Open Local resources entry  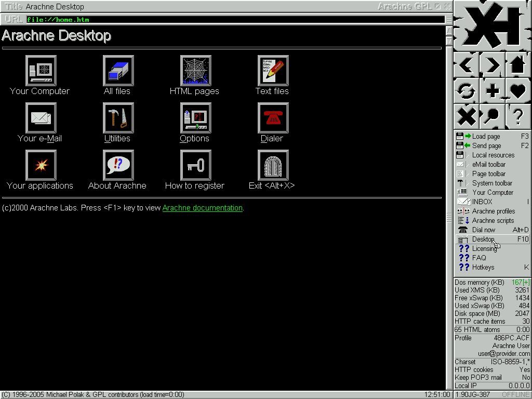click(493, 155)
